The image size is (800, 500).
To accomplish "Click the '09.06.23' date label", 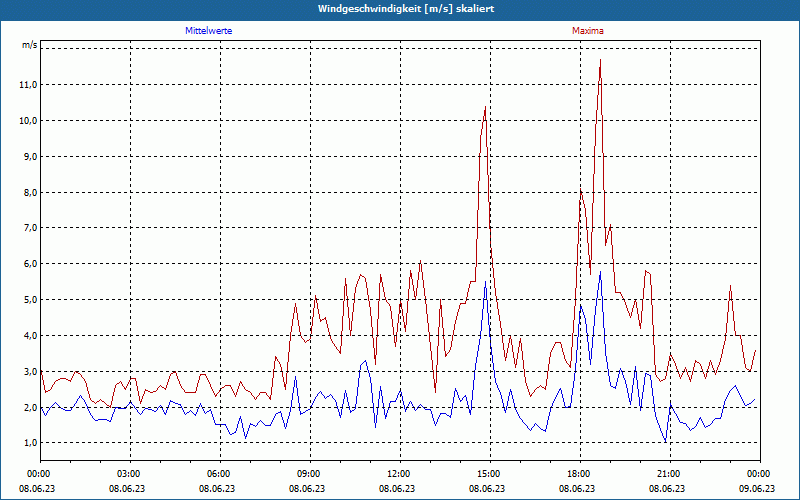I will pyautogui.click(x=757, y=488).
